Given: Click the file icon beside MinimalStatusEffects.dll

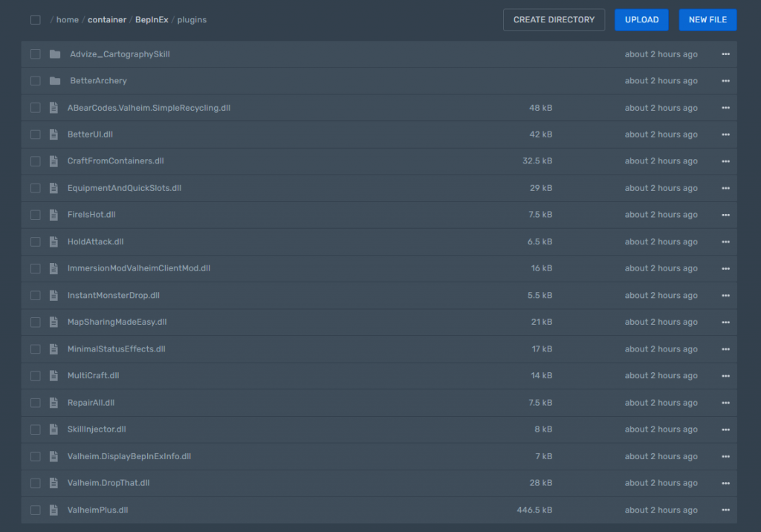Looking at the screenshot, I should (x=54, y=349).
